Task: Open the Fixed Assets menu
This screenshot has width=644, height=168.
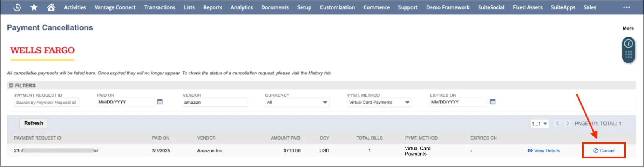Action: [x=528, y=7]
